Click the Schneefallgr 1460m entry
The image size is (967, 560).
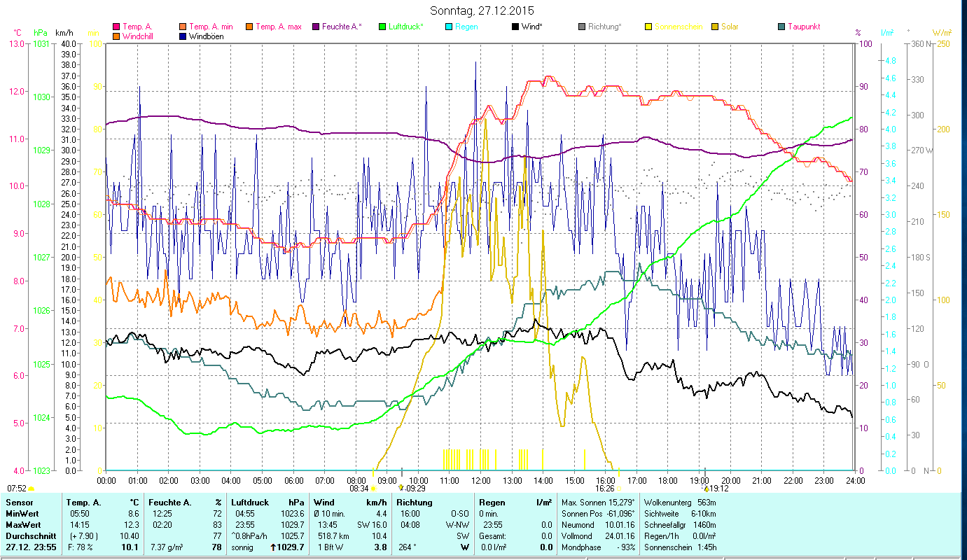click(x=679, y=524)
